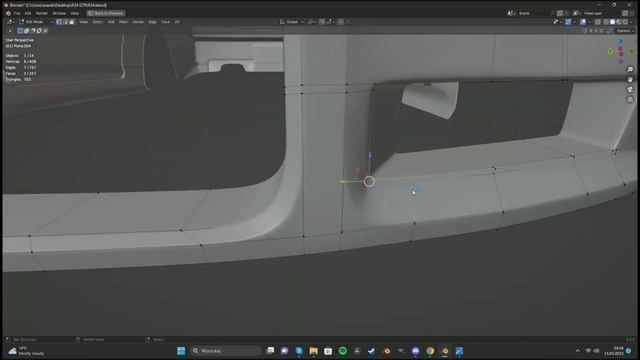
Task: Open Spotify from the taskbar
Action: tap(342, 351)
